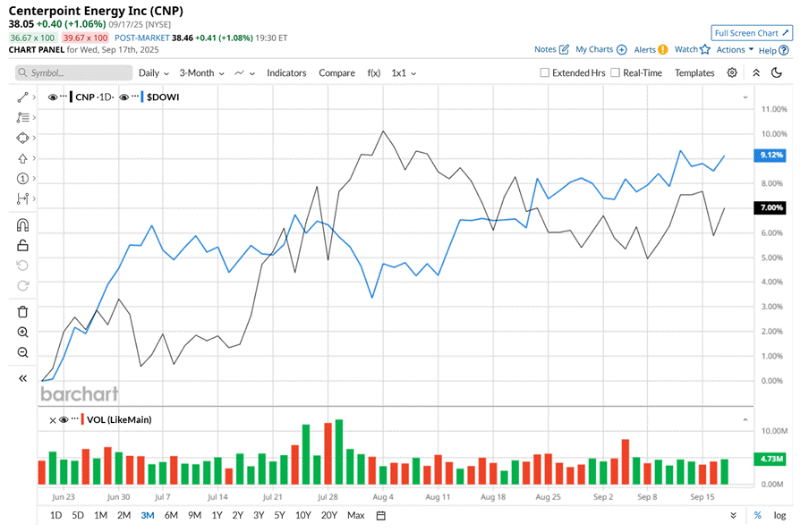Expand the bottom double chevron down

[733, 516]
